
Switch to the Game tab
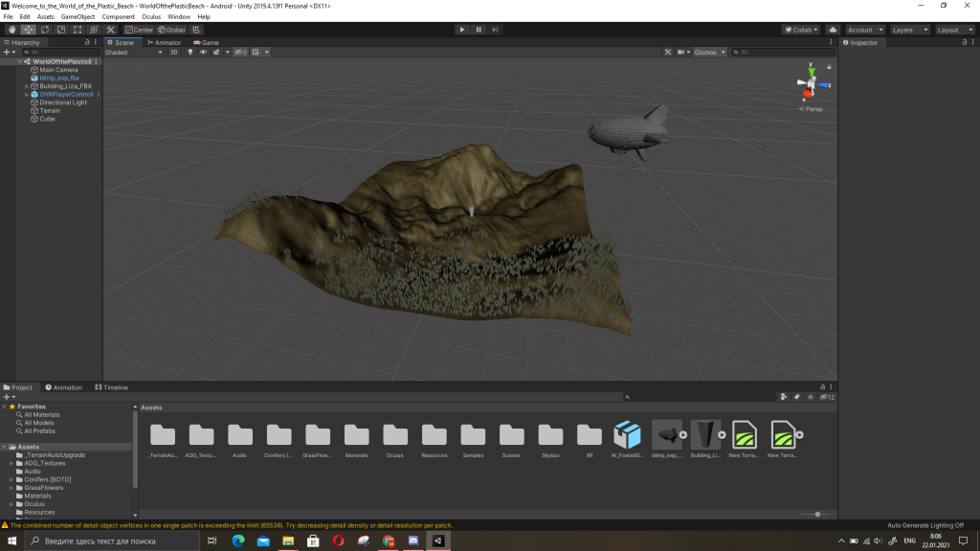206,42
